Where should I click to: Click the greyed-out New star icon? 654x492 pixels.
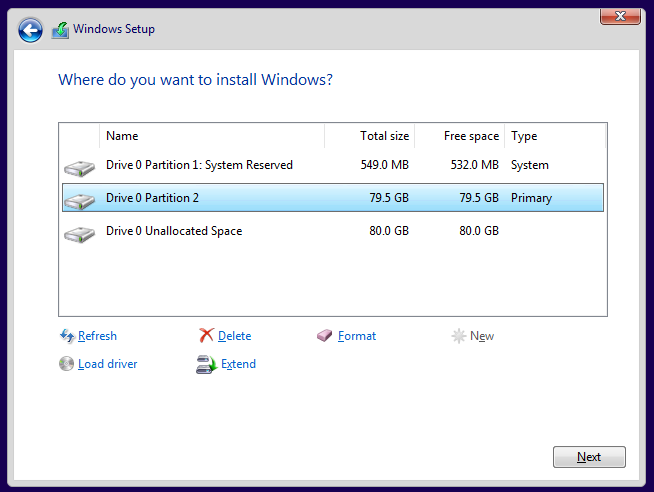point(459,336)
